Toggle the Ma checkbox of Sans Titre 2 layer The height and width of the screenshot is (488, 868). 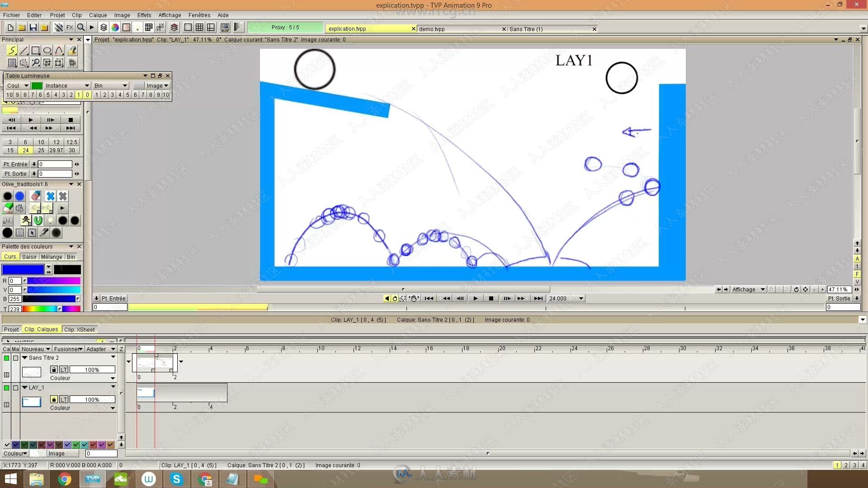15,358
